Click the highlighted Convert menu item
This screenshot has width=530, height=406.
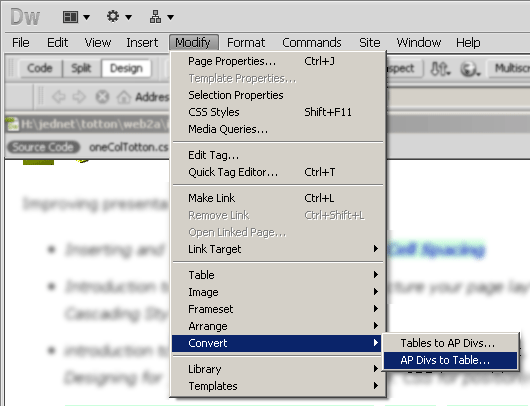(277, 343)
